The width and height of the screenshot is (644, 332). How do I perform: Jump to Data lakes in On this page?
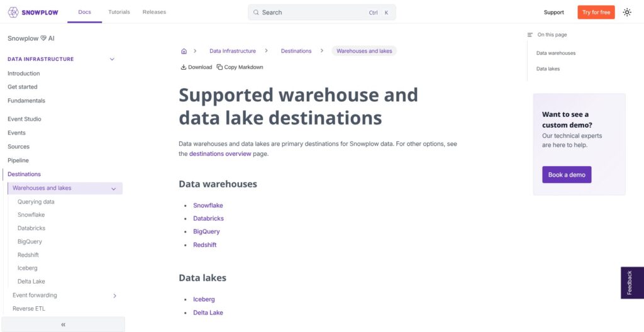pos(548,69)
